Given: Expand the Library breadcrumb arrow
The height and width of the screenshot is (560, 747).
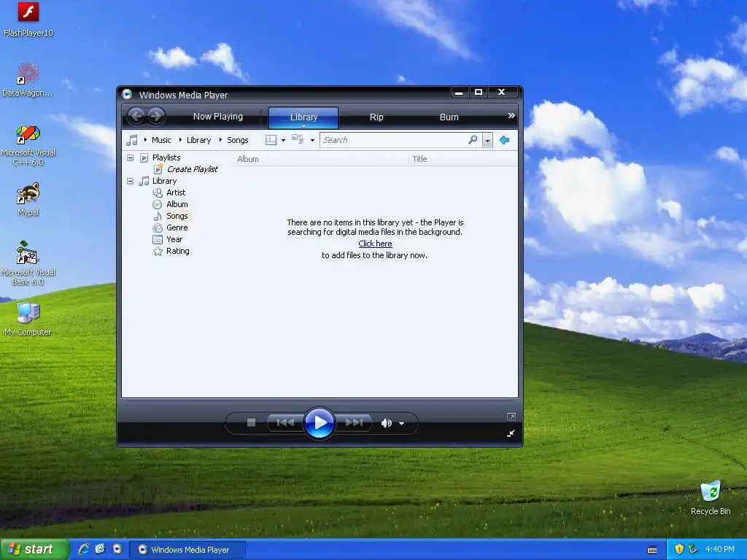Looking at the screenshot, I should pyautogui.click(x=180, y=140).
